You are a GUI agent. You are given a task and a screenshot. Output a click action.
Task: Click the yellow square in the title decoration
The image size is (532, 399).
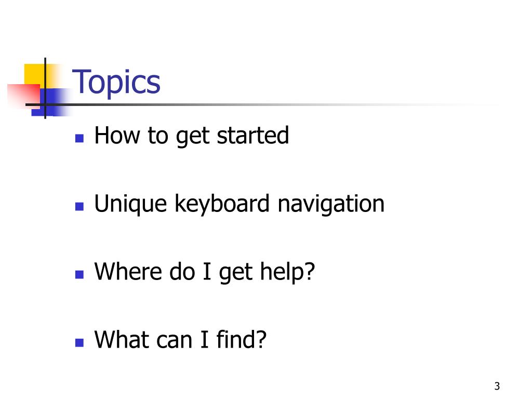click(35, 74)
